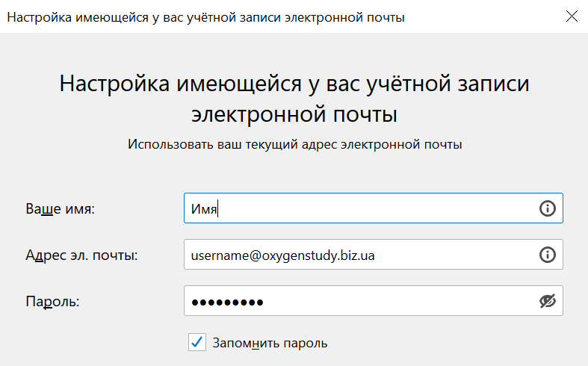Click the Адрес эл. почты: label
Viewport: 588px width, 366px height.
coord(82,255)
